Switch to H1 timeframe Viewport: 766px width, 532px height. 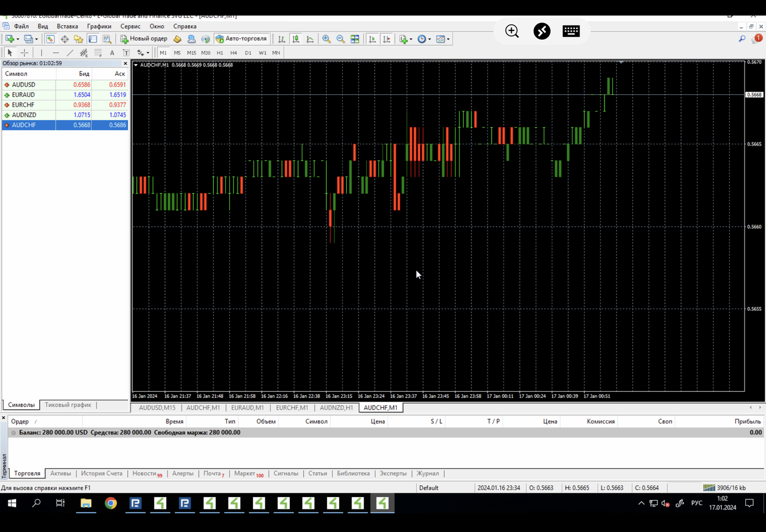point(220,53)
